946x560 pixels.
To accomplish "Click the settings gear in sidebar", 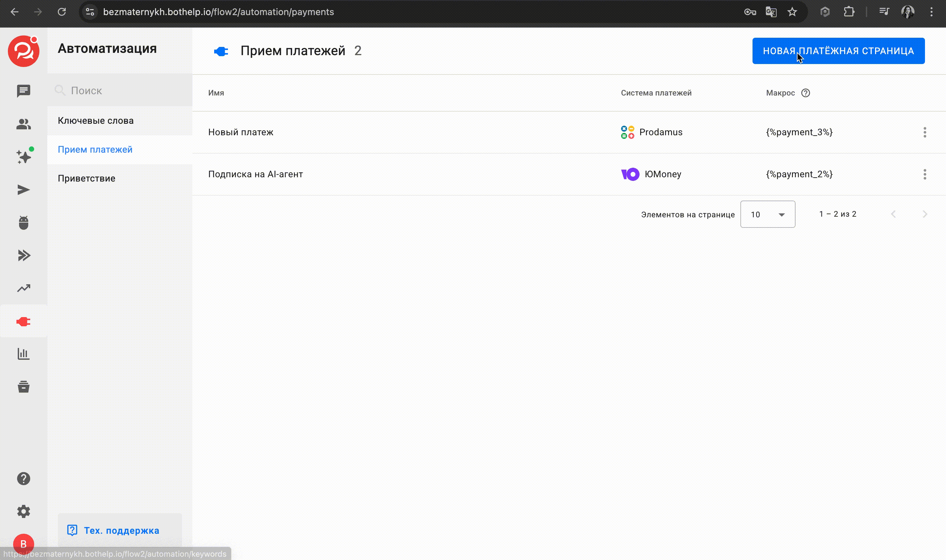I will click(23, 511).
